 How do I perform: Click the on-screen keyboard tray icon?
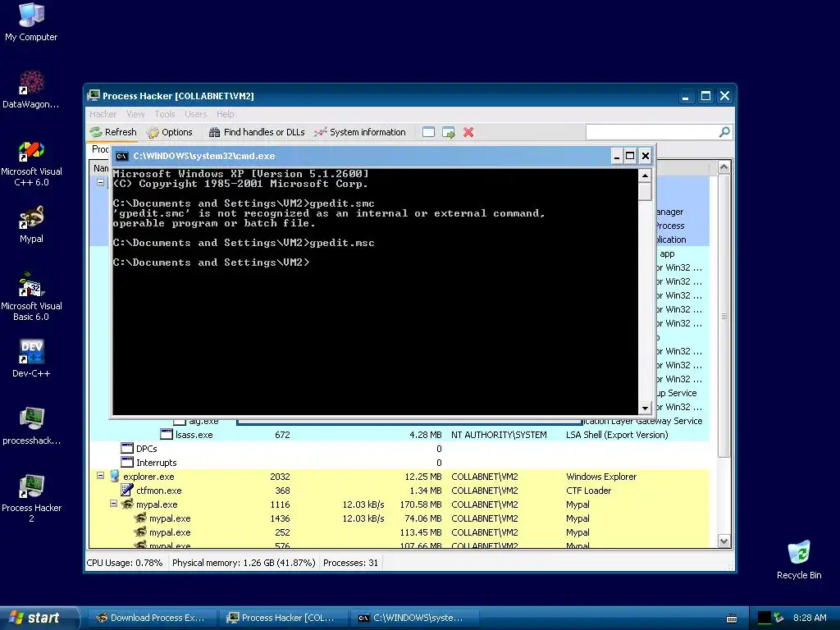pos(732,619)
